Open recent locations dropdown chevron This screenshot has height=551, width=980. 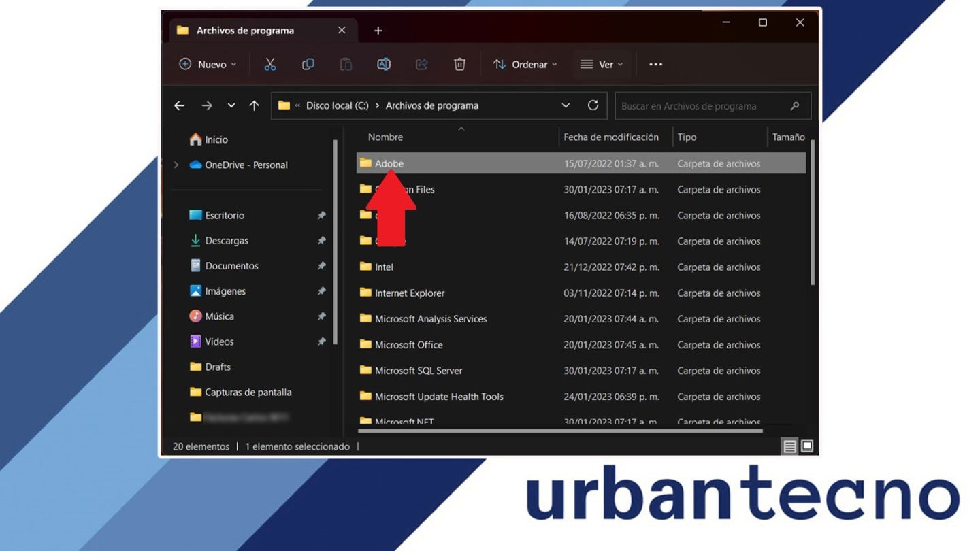coord(231,105)
